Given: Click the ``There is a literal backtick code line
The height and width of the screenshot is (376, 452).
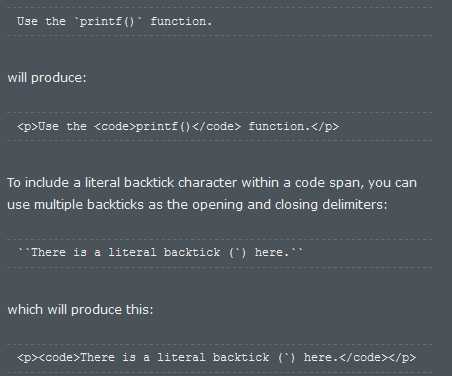Looking at the screenshot, I should coord(160,252).
